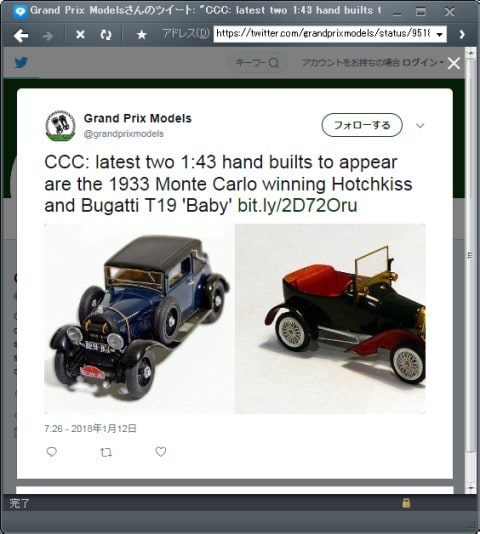Click the フォローする follow button
This screenshot has width=480, height=534.
click(x=362, y=125)
